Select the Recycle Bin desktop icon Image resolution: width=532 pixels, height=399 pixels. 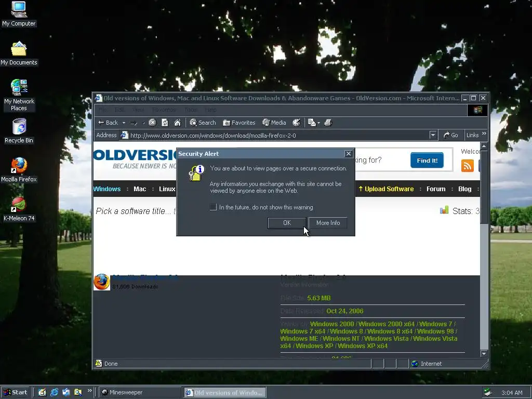(x=19, y=131)
